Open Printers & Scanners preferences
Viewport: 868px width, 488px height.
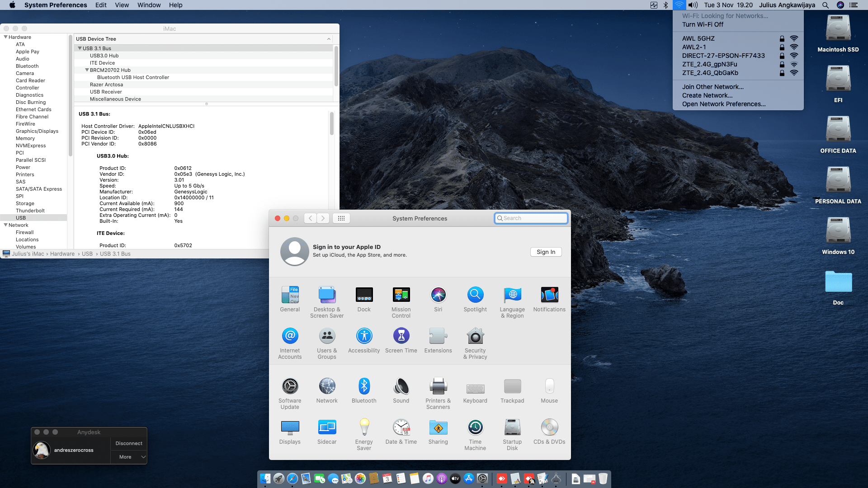(x=438, y=394)
